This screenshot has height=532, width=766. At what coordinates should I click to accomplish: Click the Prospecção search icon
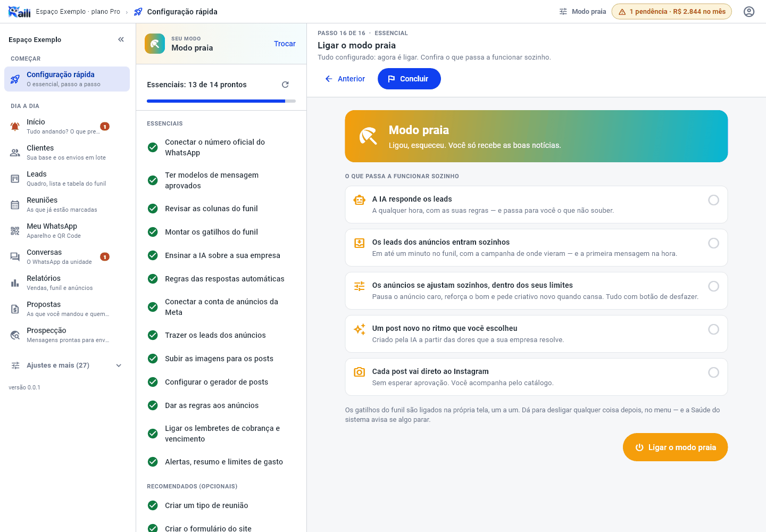click(x=15, y=335)
